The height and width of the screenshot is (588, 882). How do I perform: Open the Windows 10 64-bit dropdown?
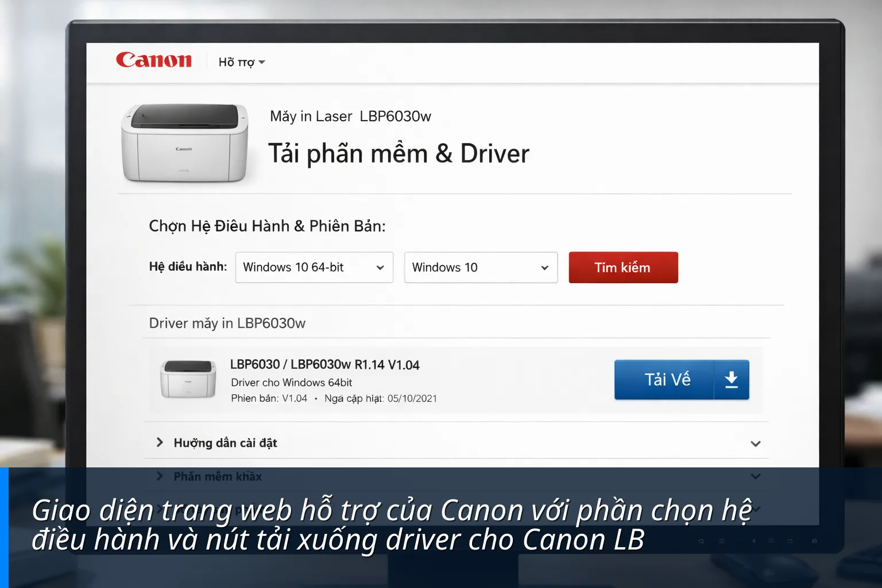click(x=314, y=268)
